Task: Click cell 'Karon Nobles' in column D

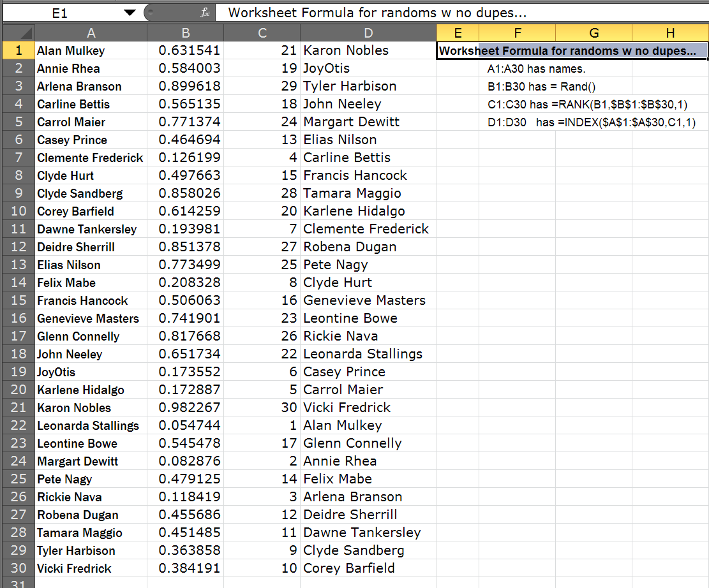Action: click(x=368, y=50)
